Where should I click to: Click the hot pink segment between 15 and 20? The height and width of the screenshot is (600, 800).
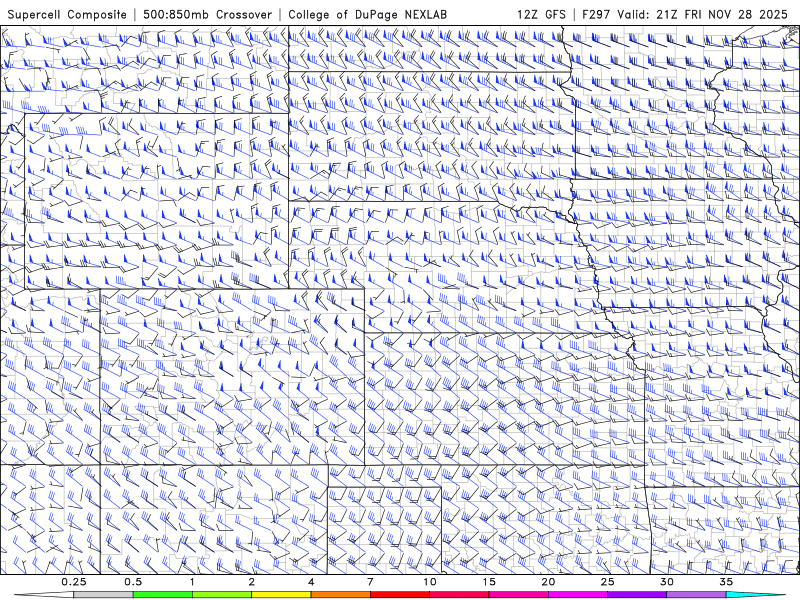(518, 595)
